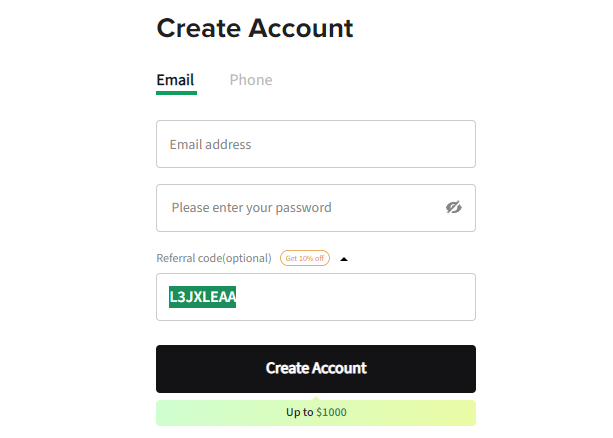This screenshot has height=438, width=613.
Task: Click the Get 10% off badge
Action: point(305,258)
